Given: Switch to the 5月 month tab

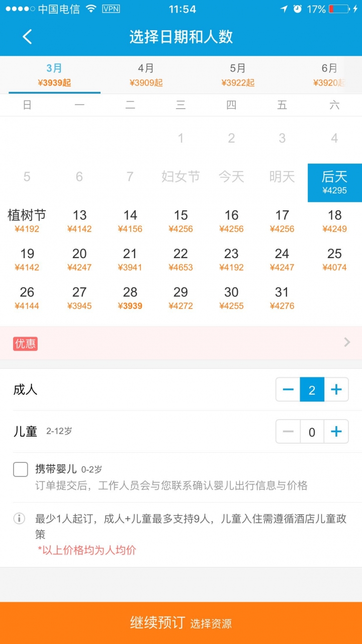Looking at the screenshot, I should 238,74.
